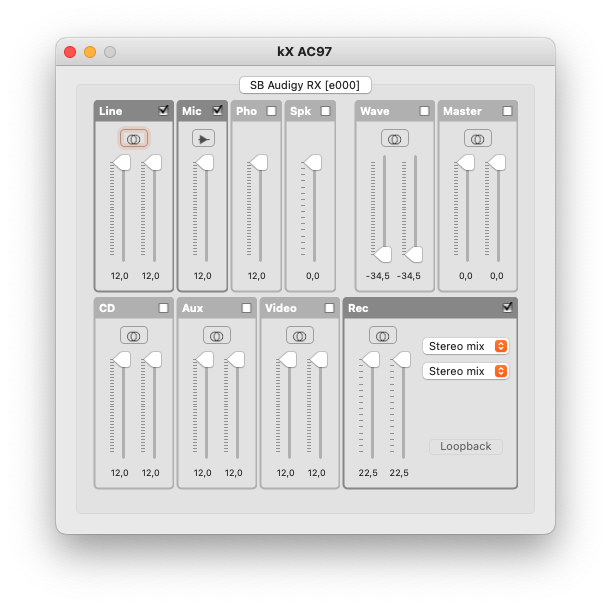Enable the Master channel checkbox
The image size is (611, 608).
click(507, 111)
